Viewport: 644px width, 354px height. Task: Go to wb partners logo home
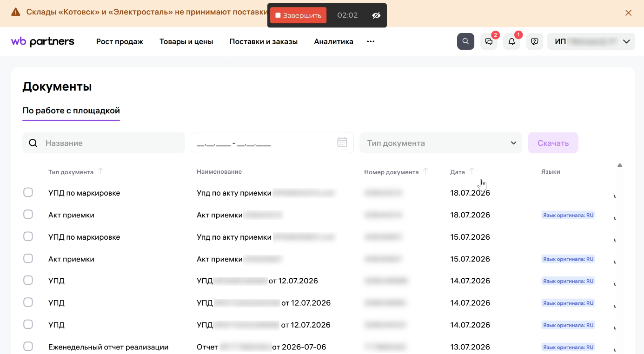43,41
